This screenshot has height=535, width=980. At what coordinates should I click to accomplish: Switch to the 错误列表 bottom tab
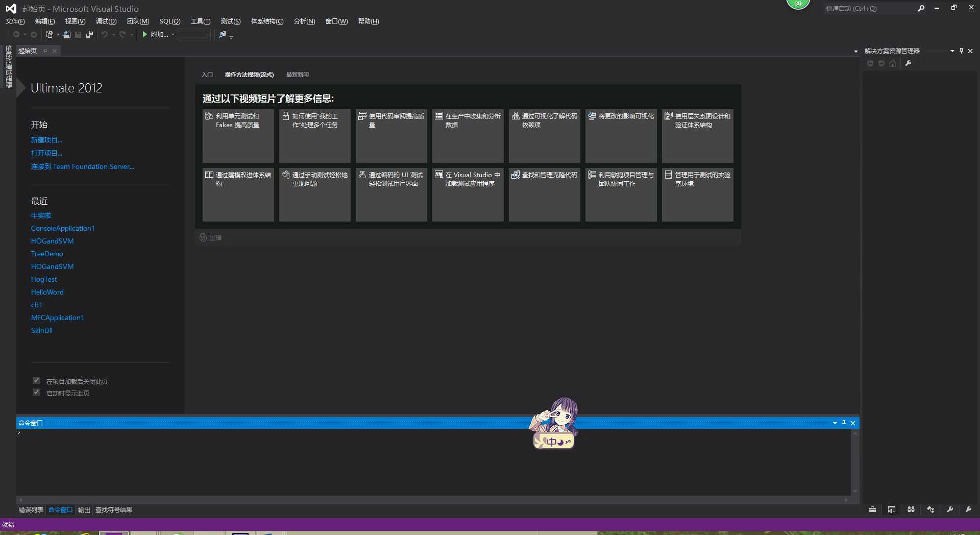coord(31,509)
